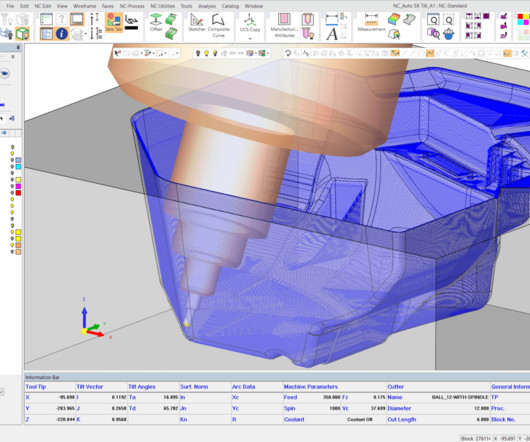The width and height of the screenshot is (530, 442).
Task: Toggle visibility bulb beside the magenta swatch
Action: coord(13,186)
